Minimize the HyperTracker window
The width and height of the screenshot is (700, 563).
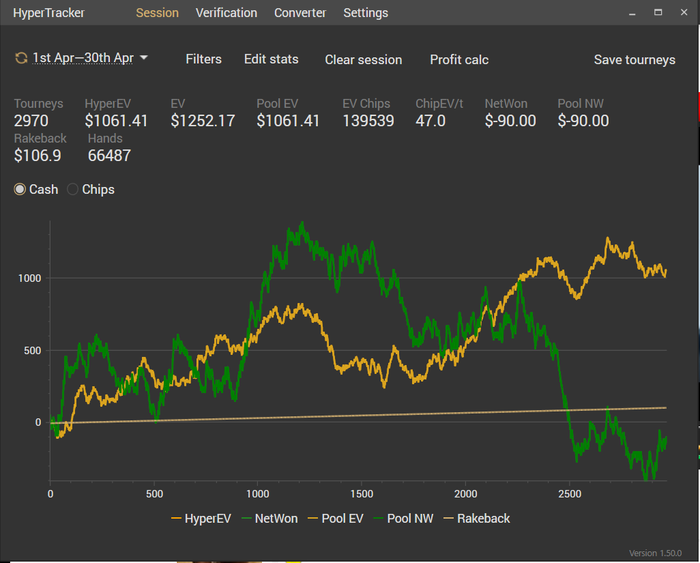click(x=632, y=13)
